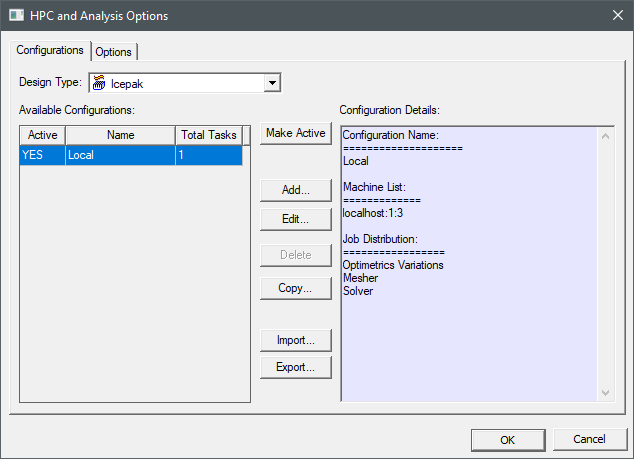Click inside the Configuration Details text area
Viewport: 634px width, 459px height.
point(470,340)
